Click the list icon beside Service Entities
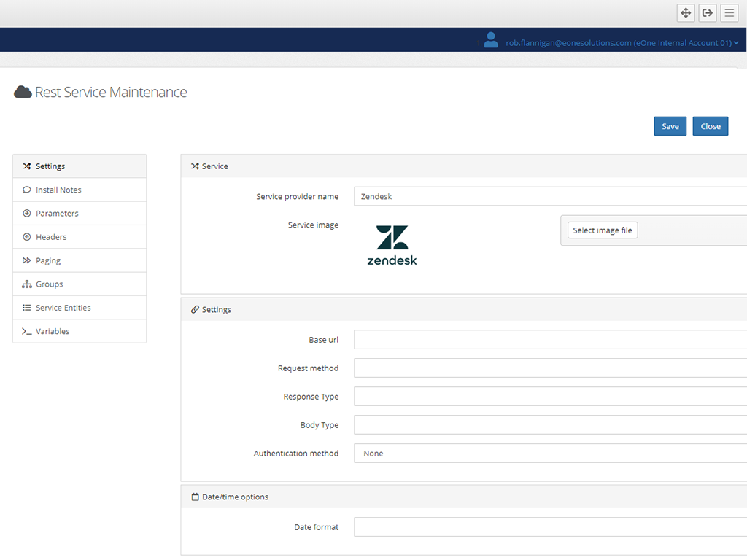747x560 pixels. [x=26, y=307]
